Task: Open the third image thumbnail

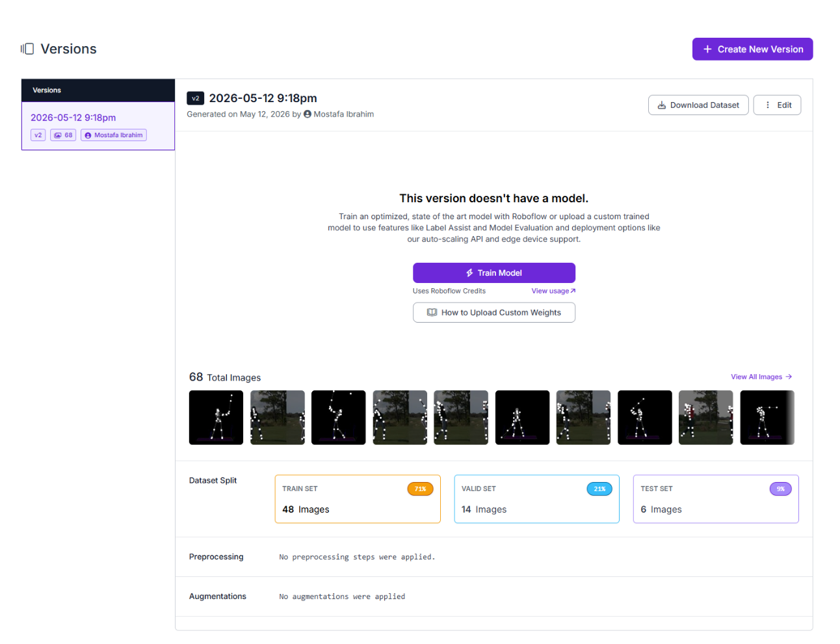Action: (x=339, y=418)
